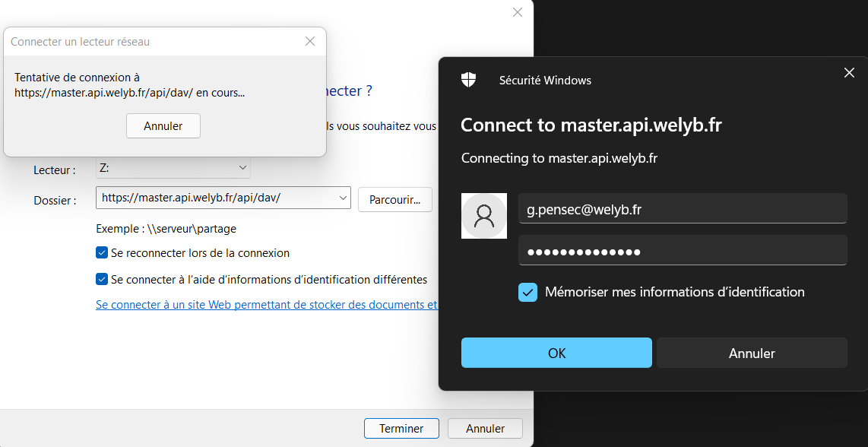
Task: Click OK in the Sécurité Windows dialog
Action: coord(556,353)
